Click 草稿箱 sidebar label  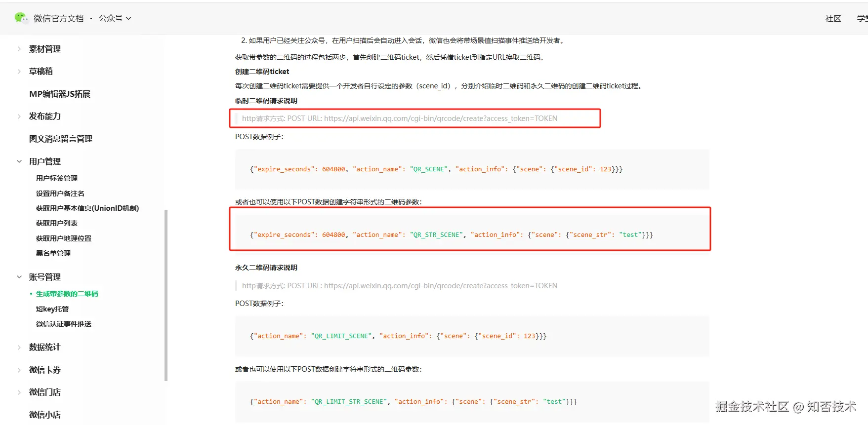pyautogui.click(x=41, y=72)
